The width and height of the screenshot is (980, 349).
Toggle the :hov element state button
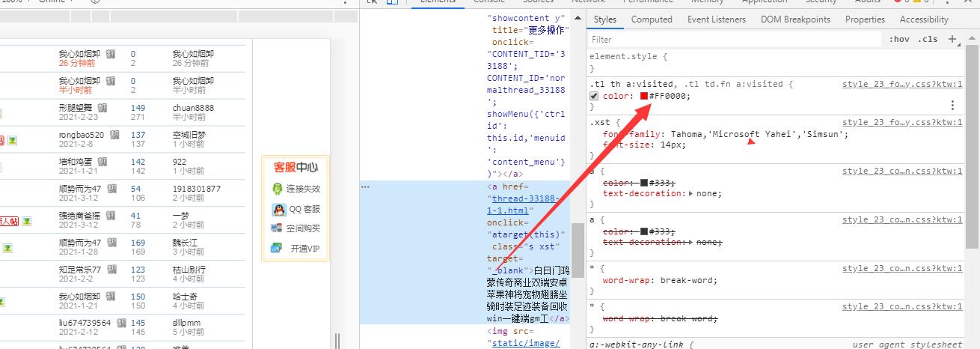click(899, 39)
